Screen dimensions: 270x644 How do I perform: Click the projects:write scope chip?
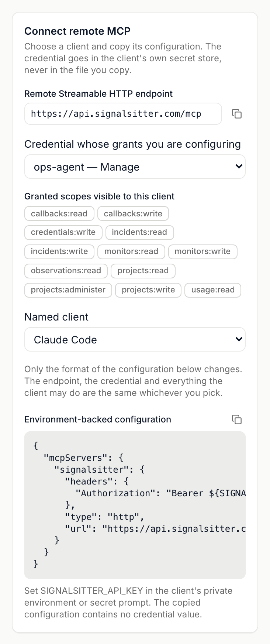point(148,290)
